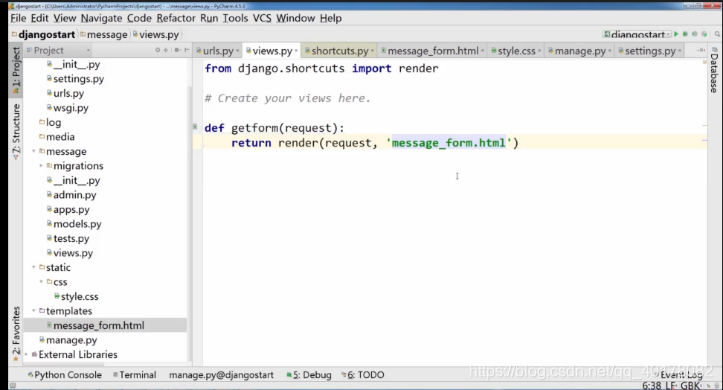The height and width of the screenshot is (390, 723).
Task: Open the Tools menu
Action: point(235,18)
